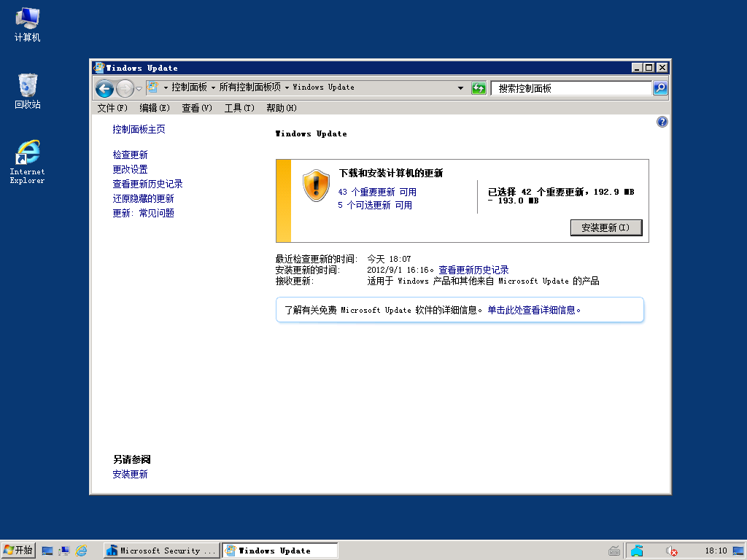
Task: Click the Control Panel icon in address bar
Action: [x=152, y=87]
